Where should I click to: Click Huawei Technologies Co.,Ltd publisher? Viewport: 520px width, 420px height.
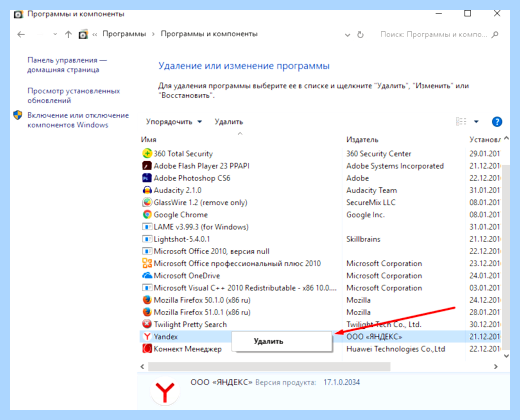click(x=396, y=349)
